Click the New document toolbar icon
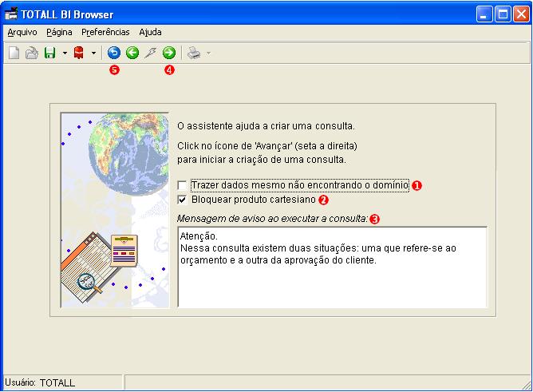 [14, 53]
